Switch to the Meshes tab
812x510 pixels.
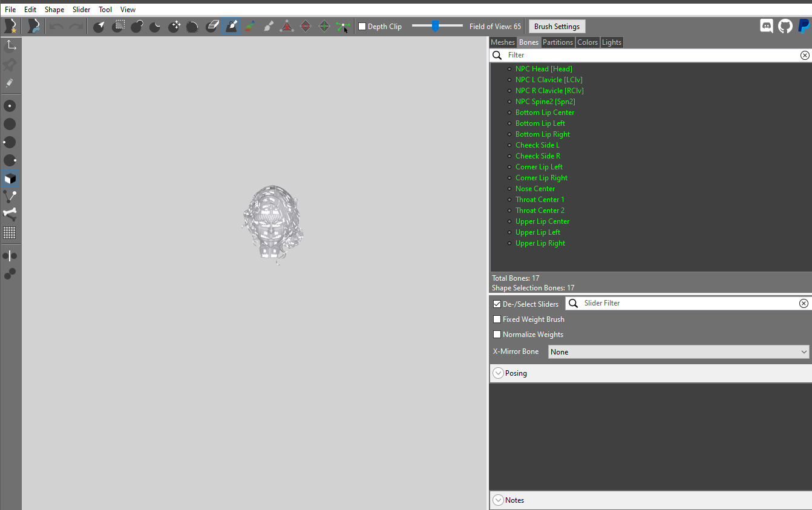coord(503,42)
